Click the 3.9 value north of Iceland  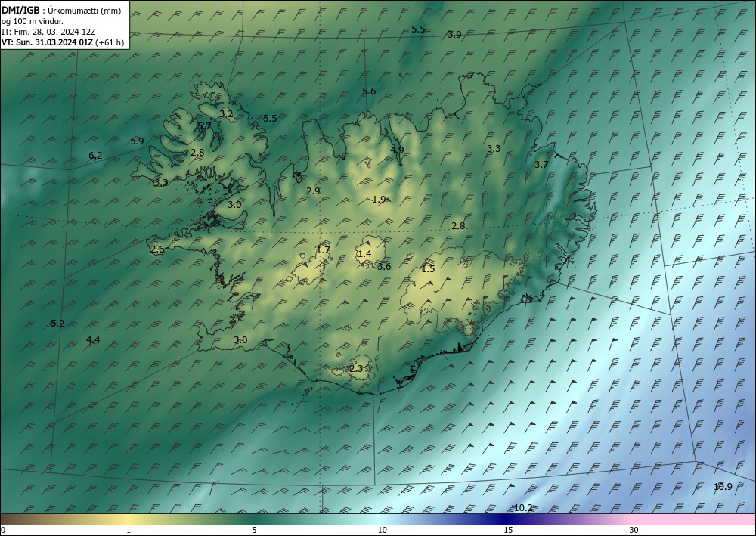[x=454, y=35]
